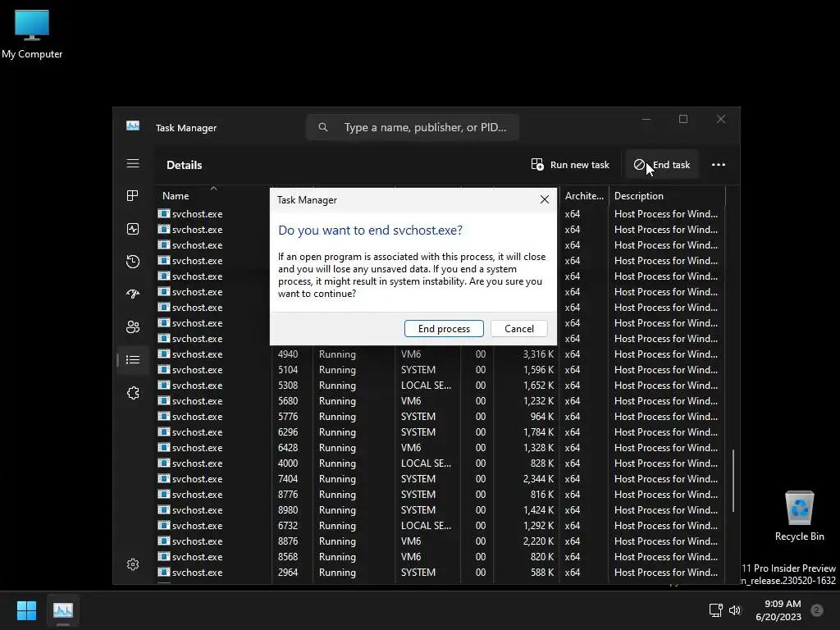The height and width of the screenshot is (630, 840).
Task: Open the Task Manager hamburger navigation menu
Action: 133,163
